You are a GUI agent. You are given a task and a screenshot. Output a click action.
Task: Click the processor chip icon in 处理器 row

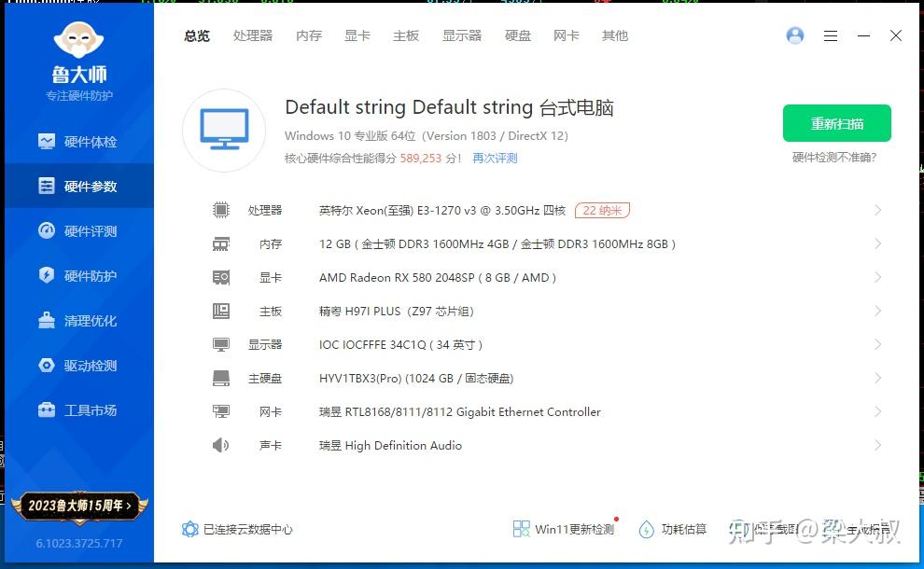(221, 210)
